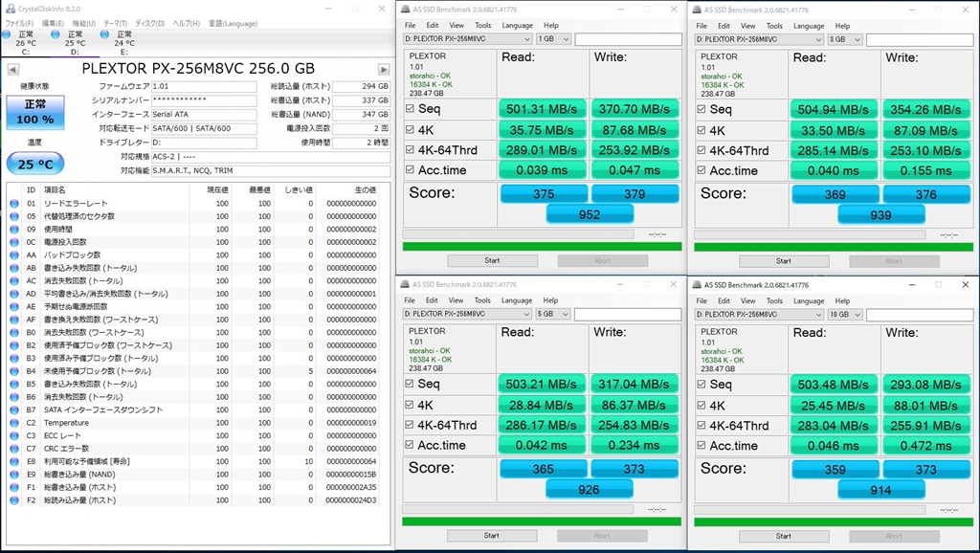
Task: Uncheck Seq test in the 3 GB benchmark window
Action: tap(702, 109)
